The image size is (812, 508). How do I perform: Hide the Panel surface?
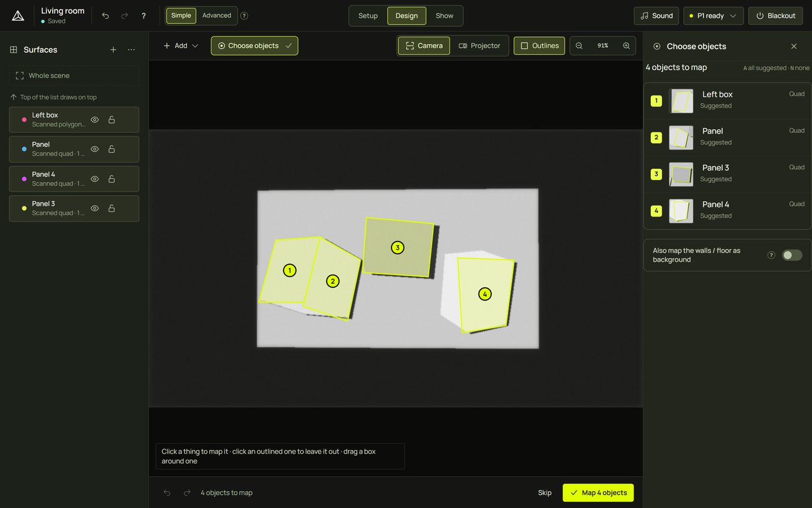95,149
